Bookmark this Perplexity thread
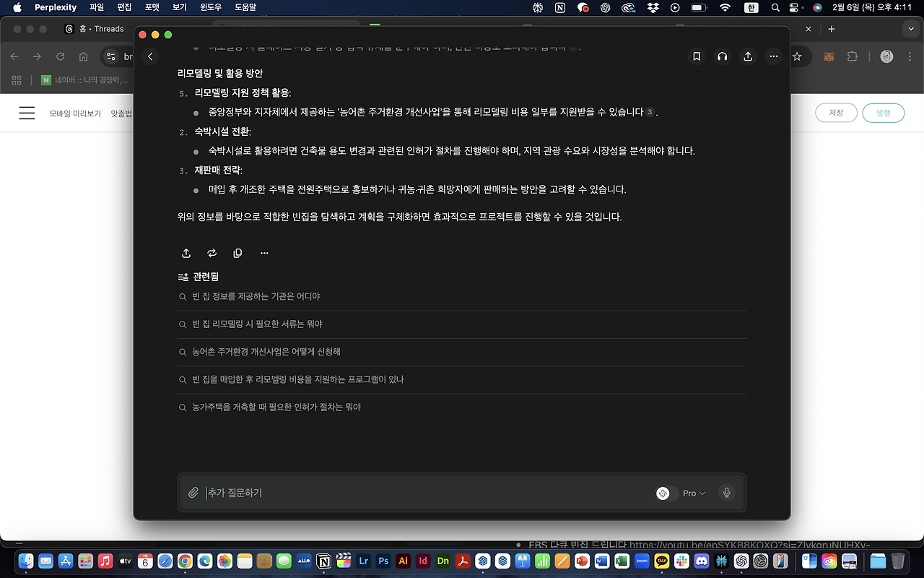 coord(695,56)
